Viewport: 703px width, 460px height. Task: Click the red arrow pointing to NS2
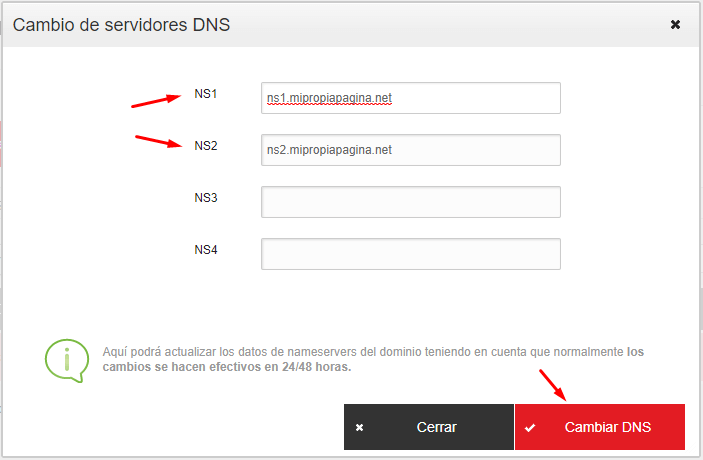(x=159, y=141)
